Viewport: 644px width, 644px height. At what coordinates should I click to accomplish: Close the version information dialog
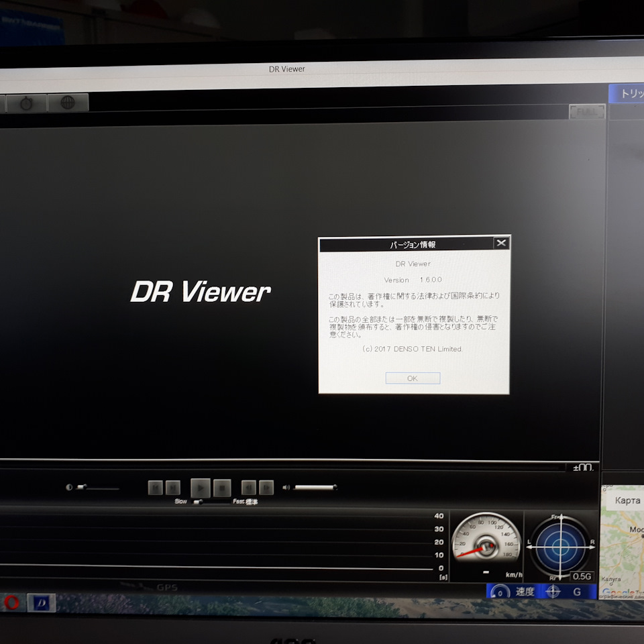click(501, 243)
